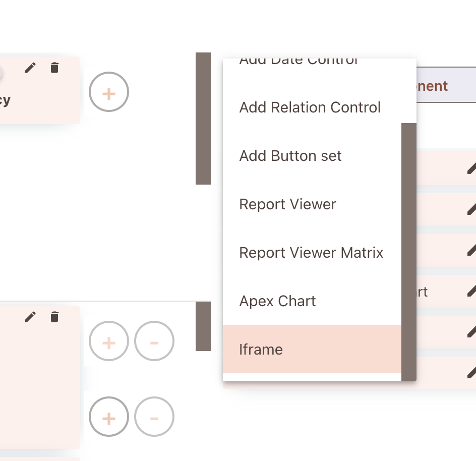Screen dimensions: 476x461
Task: Click the plus circle in the middle row
Action: point(109,341)
